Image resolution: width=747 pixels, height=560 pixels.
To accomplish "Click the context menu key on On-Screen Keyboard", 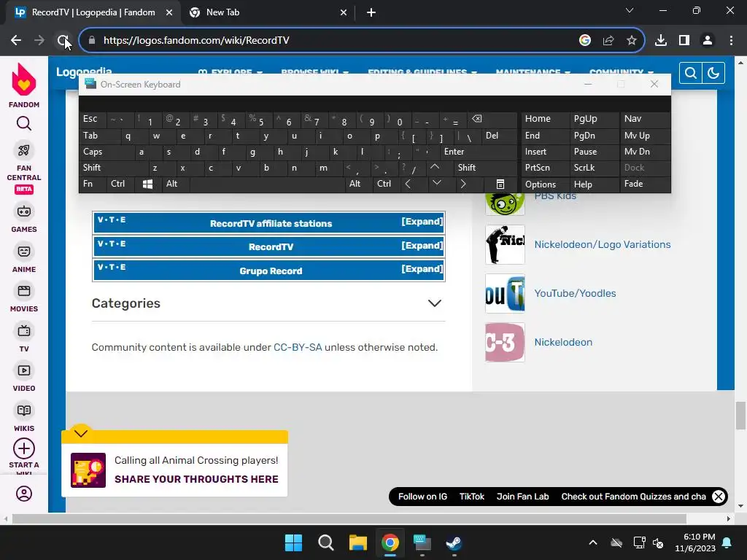I will [x=500, y=184].
